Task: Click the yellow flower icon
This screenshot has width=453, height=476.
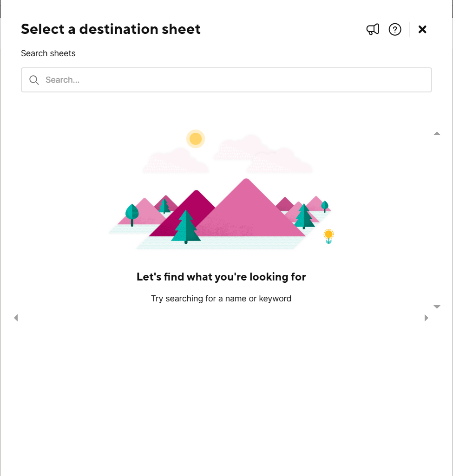Action: coord(328,236)
